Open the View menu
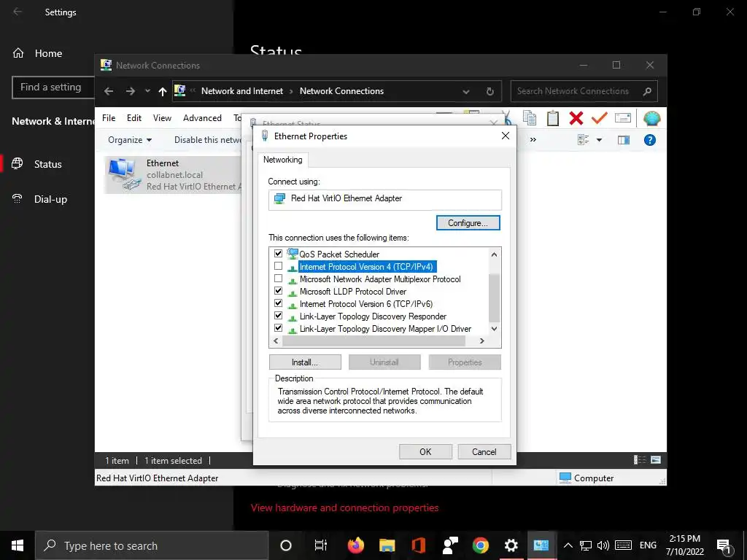This screenshot has height=560, width=747. click(162, 118)
